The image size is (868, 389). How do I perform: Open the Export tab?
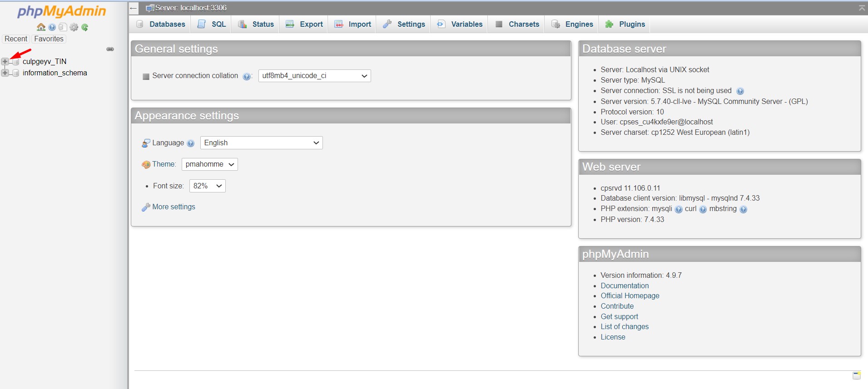coord(305,24)
